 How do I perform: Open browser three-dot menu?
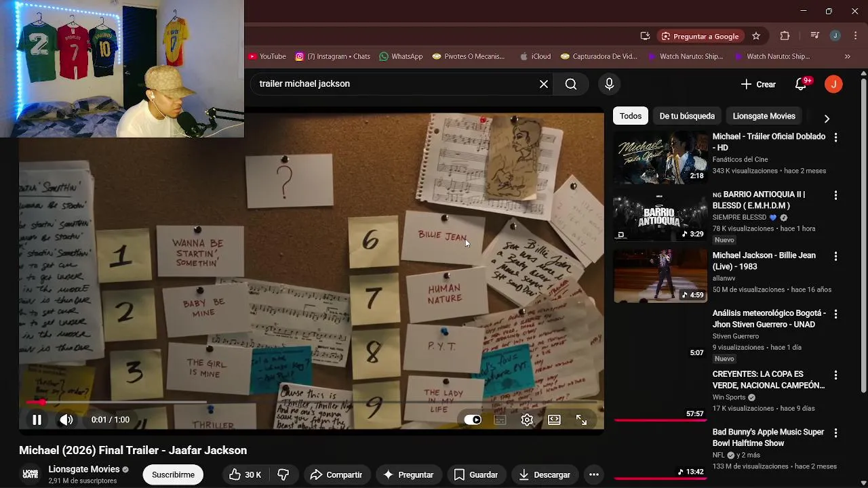point(854,36)
